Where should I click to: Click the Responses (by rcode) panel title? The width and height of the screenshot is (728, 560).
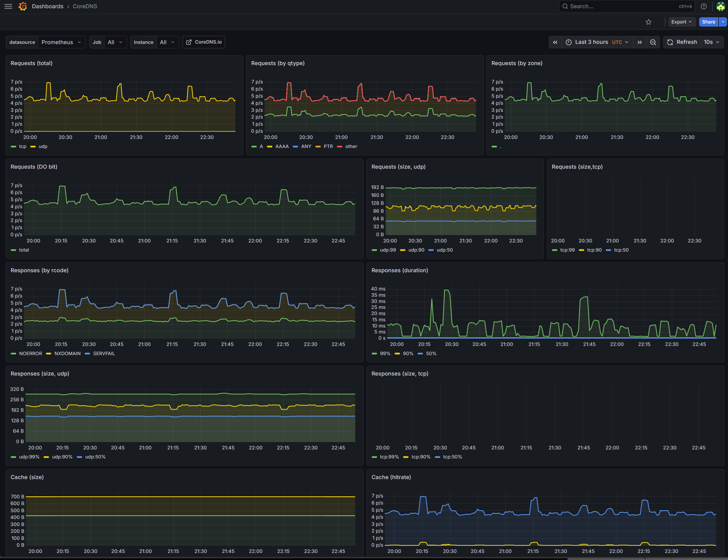click(x=39, y=271)
